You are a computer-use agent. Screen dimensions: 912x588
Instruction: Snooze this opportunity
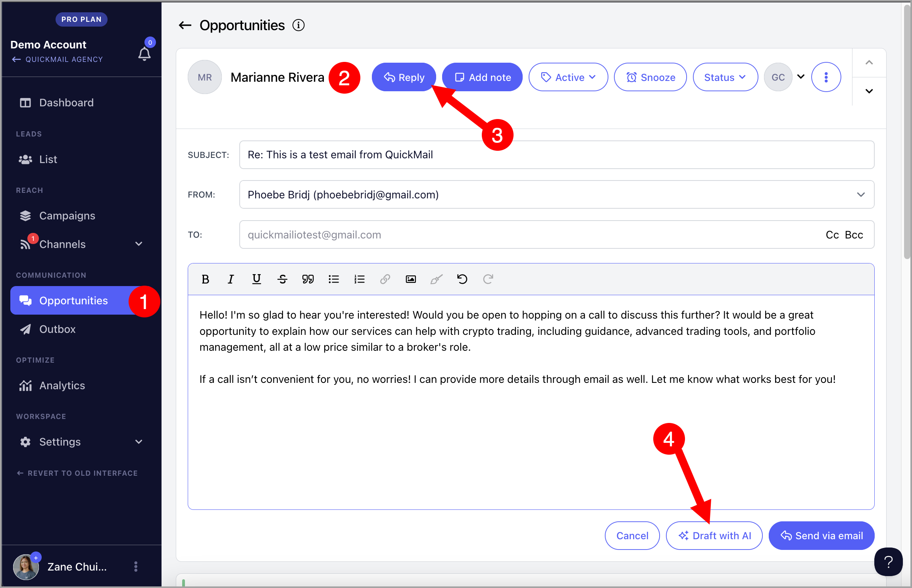pyautogui.click(x=650, y=77)
